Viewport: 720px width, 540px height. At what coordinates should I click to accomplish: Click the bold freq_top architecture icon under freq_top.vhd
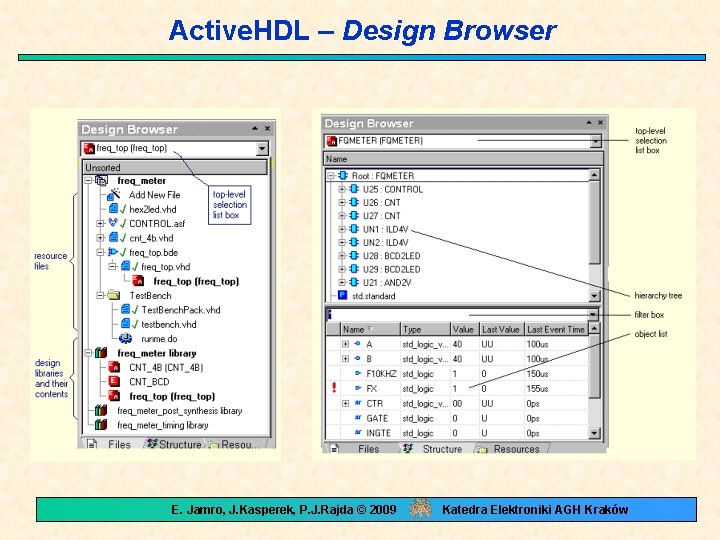(138, 281)
